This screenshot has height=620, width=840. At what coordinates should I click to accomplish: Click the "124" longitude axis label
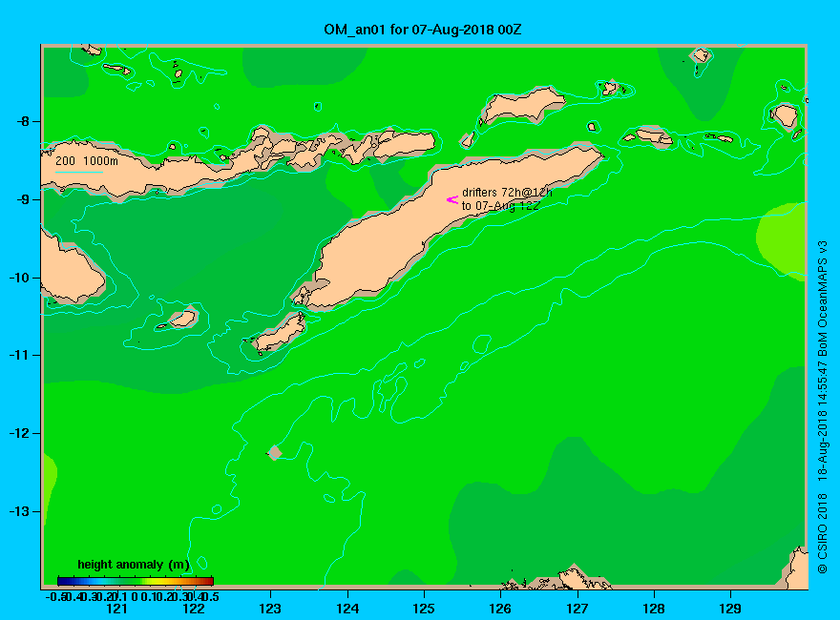tap(347, 609)
